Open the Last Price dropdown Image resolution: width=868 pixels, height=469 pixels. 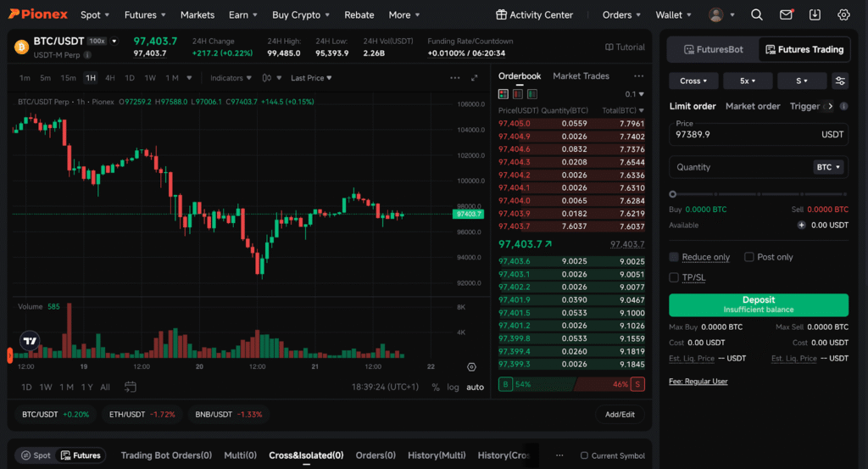311,78
